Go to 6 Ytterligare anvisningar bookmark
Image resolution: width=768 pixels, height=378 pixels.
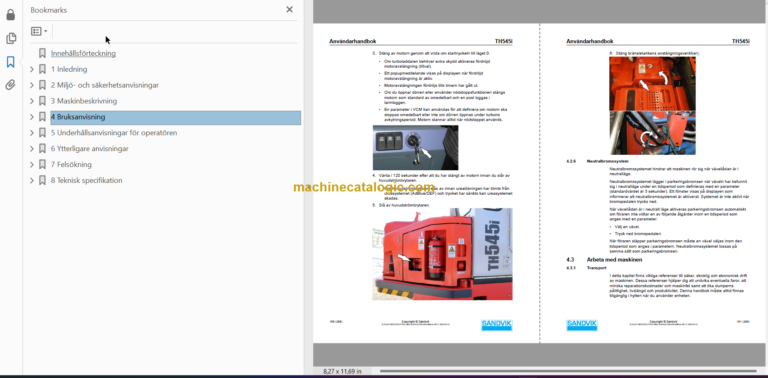(x=90, y=149)
